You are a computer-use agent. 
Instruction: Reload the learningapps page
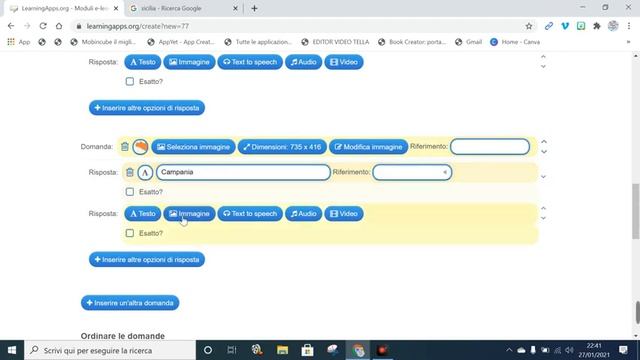(x=43, y=26)
